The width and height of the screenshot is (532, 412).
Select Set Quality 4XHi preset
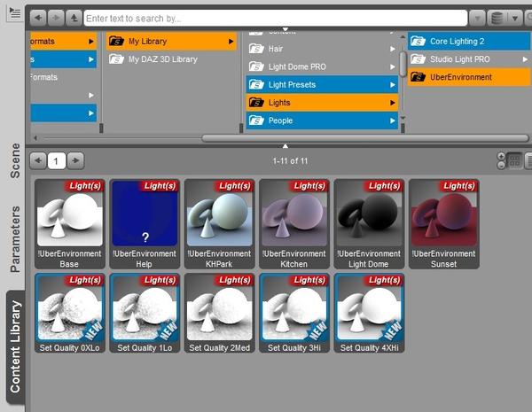coord(369,313)
